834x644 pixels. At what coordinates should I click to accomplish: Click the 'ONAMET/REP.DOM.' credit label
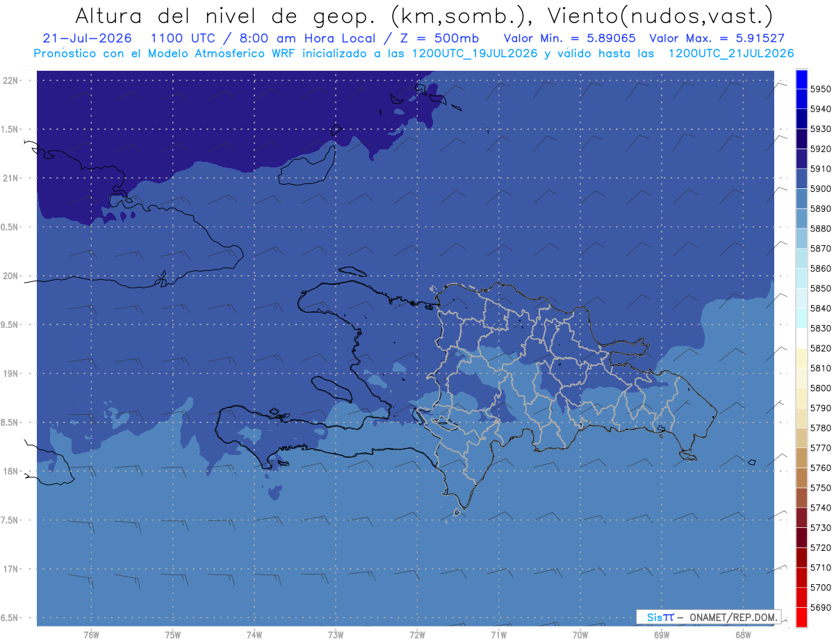pyautogui.click(x=733, y=618)
